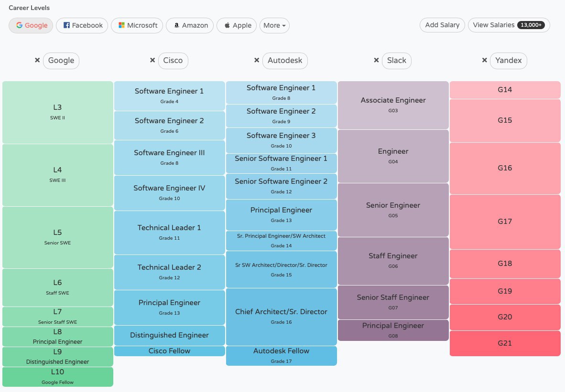Screen dimensions: 565x392
Task: Select Google L3 SWE II level block
Action: (x=58, y=112)
